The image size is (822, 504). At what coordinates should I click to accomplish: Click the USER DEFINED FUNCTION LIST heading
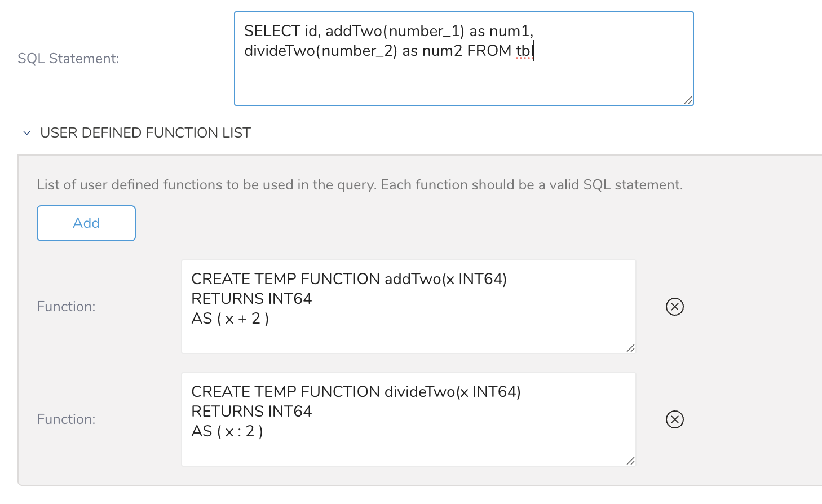click(145, 133)
